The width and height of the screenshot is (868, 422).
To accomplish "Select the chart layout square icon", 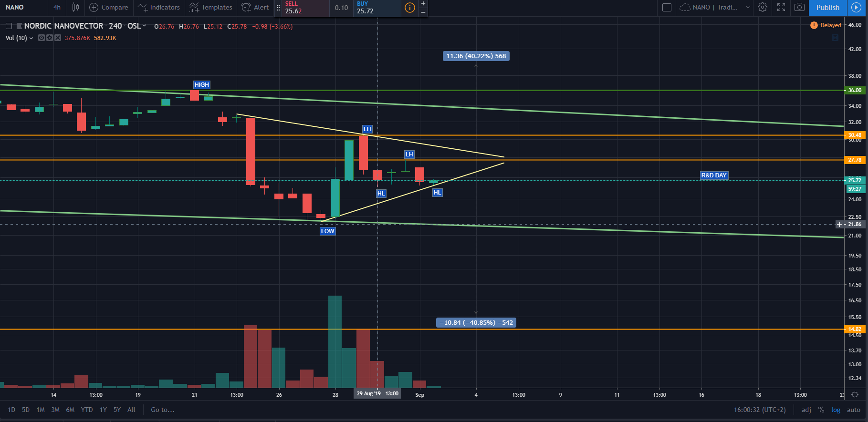I will (667, 7).
